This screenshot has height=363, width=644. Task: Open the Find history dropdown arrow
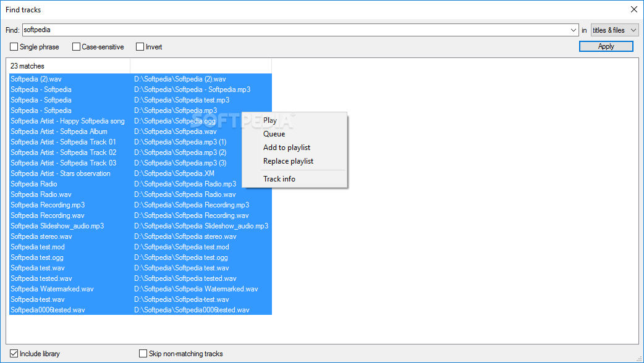[574, 30]
